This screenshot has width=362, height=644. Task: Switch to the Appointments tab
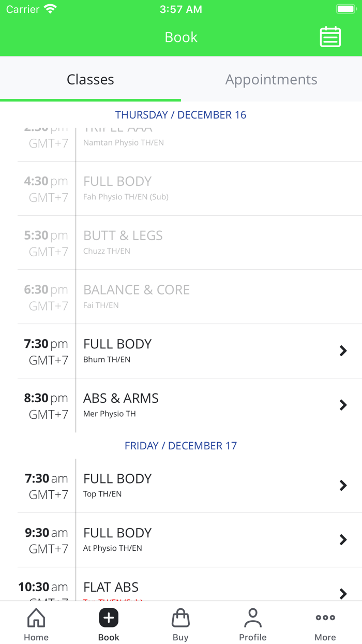click(271, 80)
